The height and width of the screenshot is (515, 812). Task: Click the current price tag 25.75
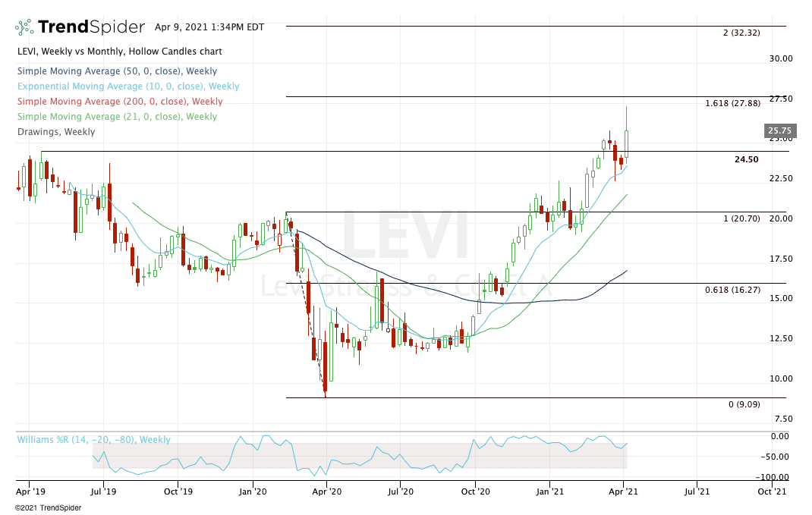tap(780, 131)
